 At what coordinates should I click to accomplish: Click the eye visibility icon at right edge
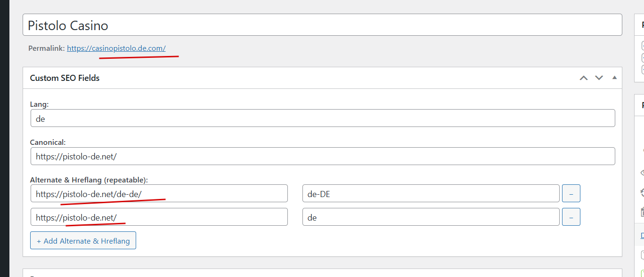tap(642, 173)
